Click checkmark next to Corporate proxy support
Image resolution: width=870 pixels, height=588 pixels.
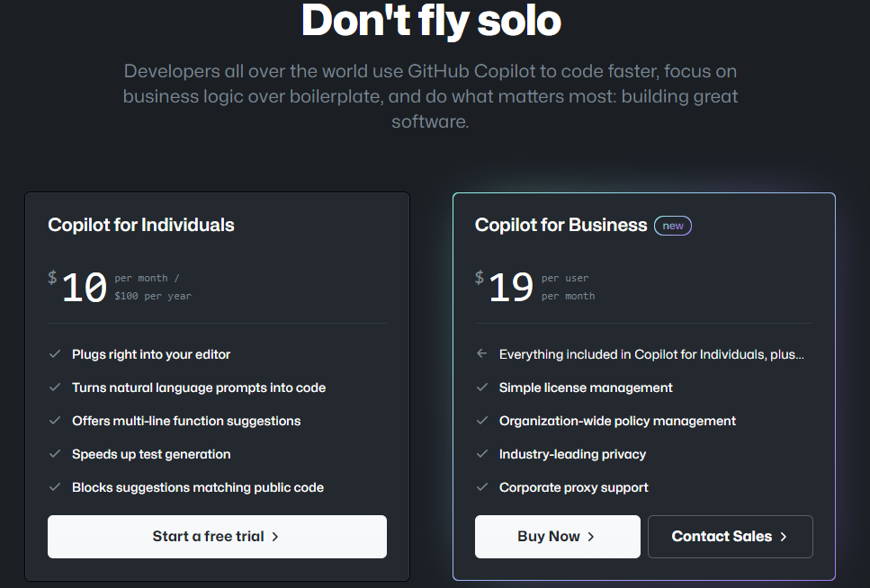tap(482, 487)
